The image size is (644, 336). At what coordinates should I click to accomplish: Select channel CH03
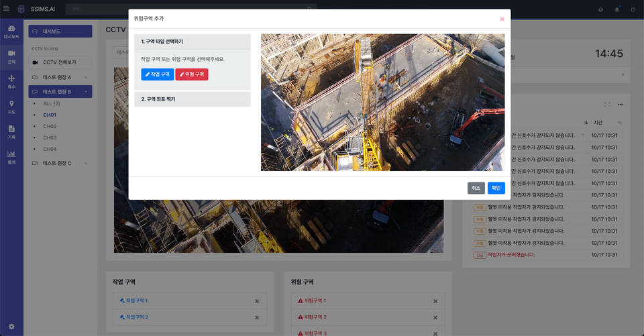pyautogui.click(x=50, y=137)
